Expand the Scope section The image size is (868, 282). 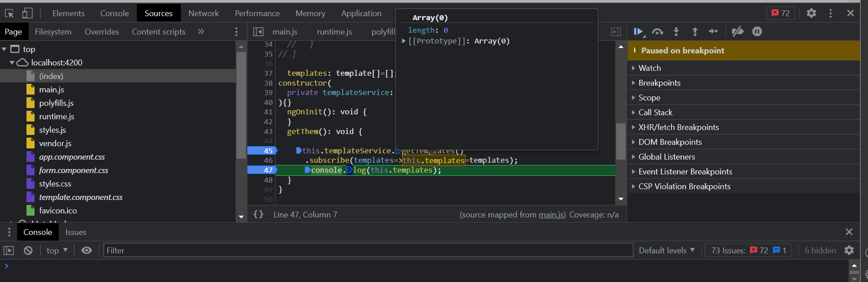pos(743,97)
